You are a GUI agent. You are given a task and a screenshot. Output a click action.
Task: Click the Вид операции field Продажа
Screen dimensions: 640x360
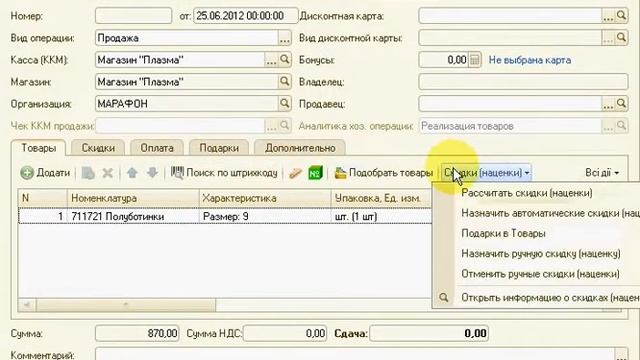tap(187, 38)
